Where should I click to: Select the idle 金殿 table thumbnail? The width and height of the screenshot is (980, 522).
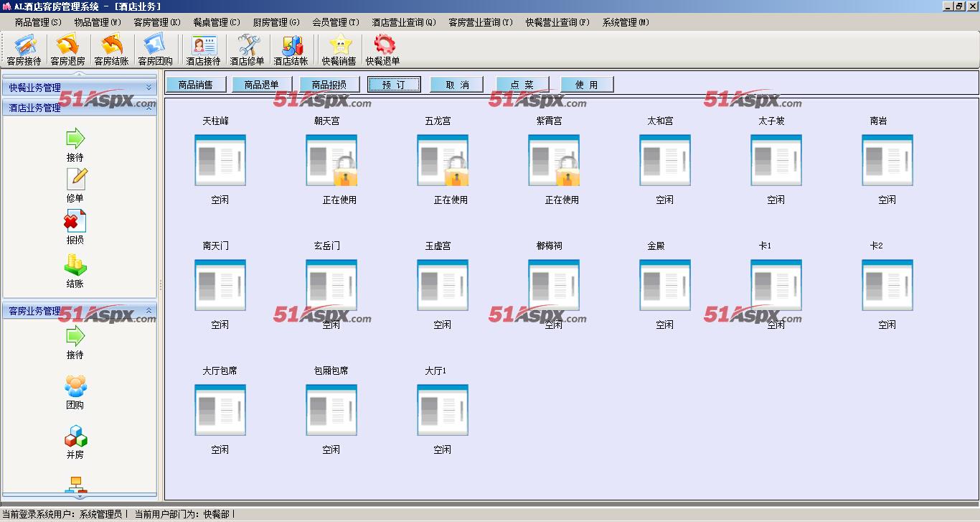click(x=665, y=286)
